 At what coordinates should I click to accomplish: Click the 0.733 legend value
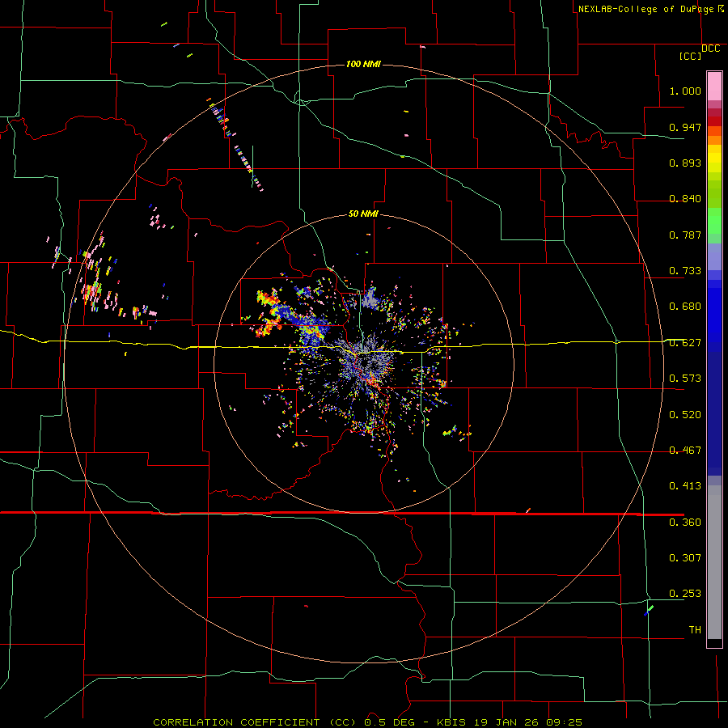(685, 271)
